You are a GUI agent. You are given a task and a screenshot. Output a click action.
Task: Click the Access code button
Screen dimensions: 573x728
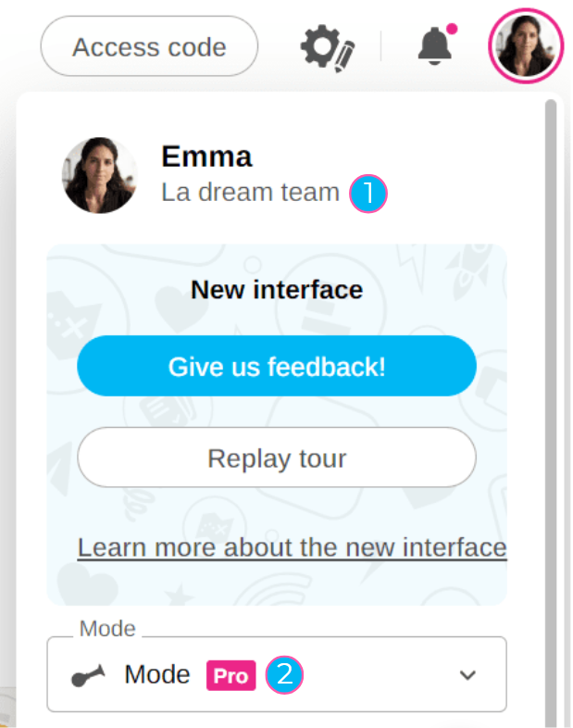tap(149, 46)
